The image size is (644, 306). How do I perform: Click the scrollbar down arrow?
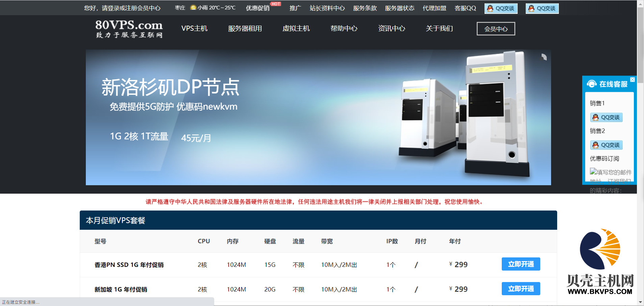[x=640, y=302]
